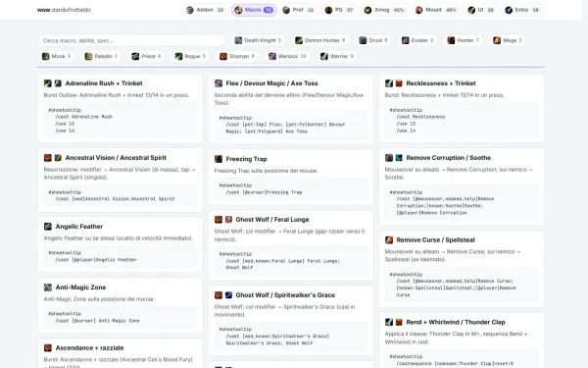Click second icon on Recklessness + Trinket card

[399, 83]
